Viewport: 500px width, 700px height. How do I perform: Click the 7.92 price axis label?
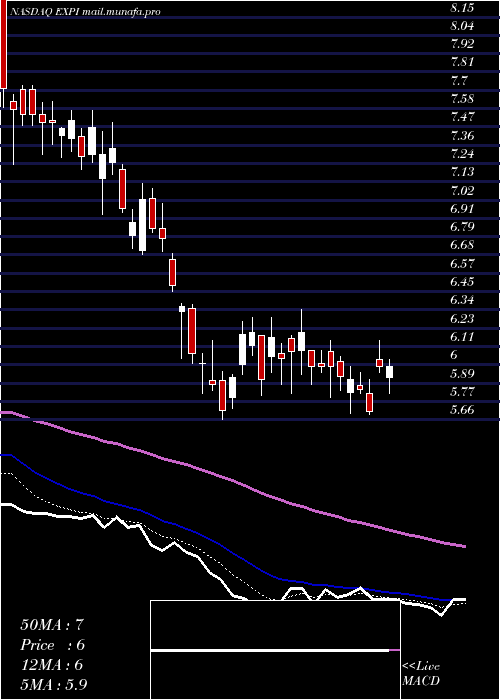tap(462, 44)
